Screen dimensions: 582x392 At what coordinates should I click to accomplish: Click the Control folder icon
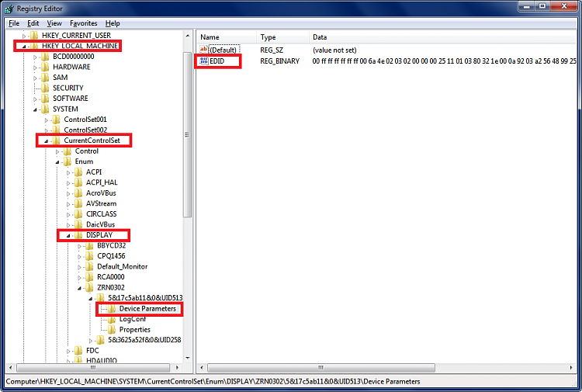[68, 151]
